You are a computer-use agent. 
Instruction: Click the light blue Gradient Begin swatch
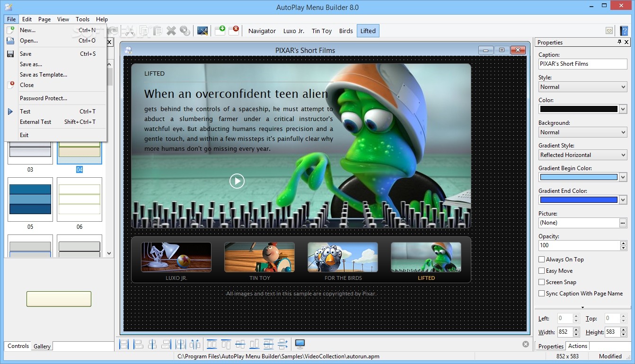point(579,177)
